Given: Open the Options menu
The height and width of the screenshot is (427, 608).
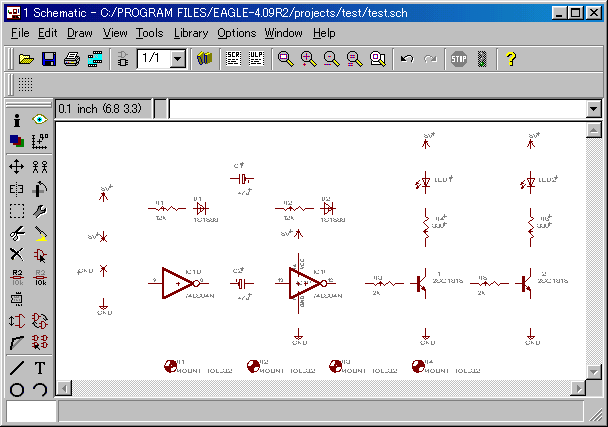Looking at the screenshot, I should click(237, 33).
